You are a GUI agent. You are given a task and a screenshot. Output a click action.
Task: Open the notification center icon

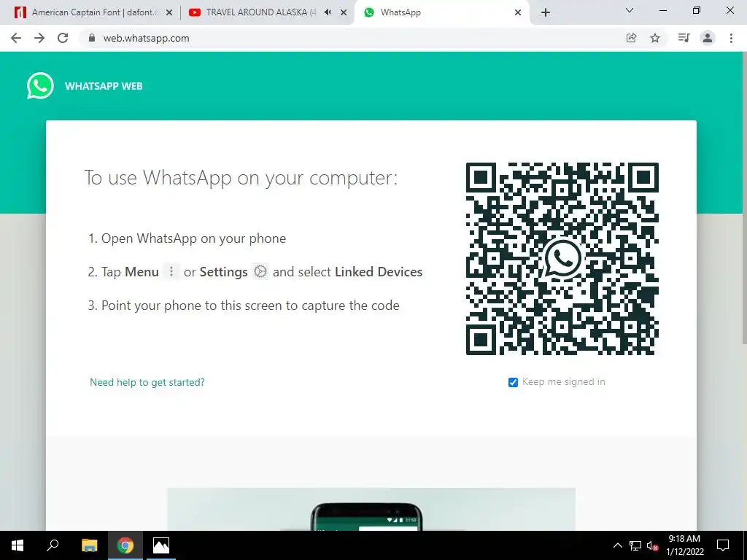point(723,545)
